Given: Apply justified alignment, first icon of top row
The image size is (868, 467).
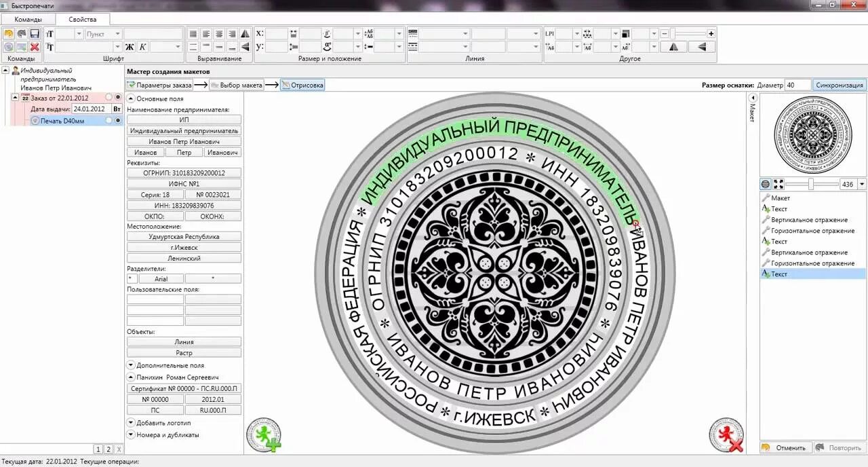Looking at the screenshot, I should 193,33.
